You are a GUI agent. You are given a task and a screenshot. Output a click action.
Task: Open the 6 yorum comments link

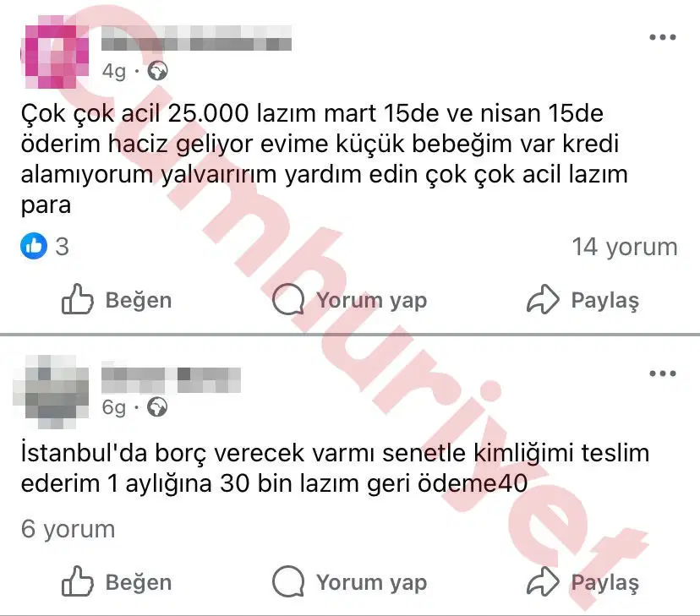coord(68,529)
